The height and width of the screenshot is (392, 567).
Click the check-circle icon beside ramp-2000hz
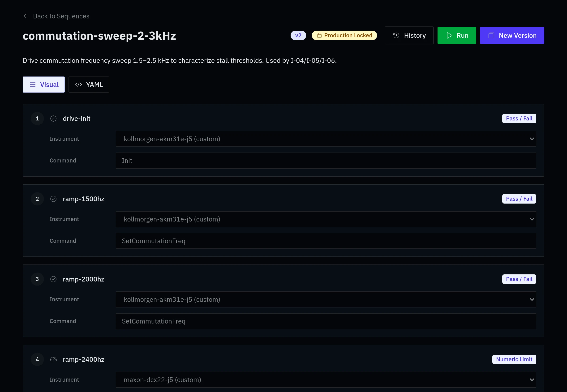[53, 279]
